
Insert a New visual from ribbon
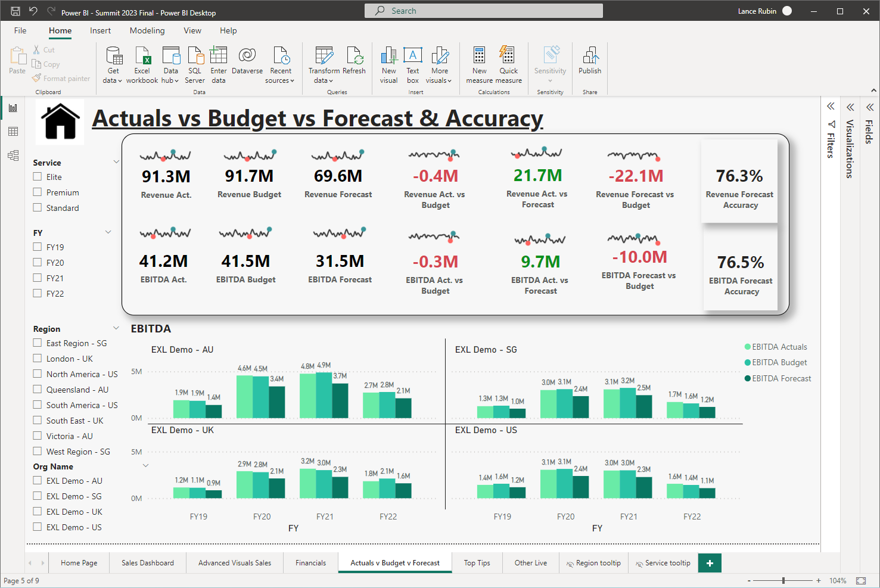click(388, 57)
